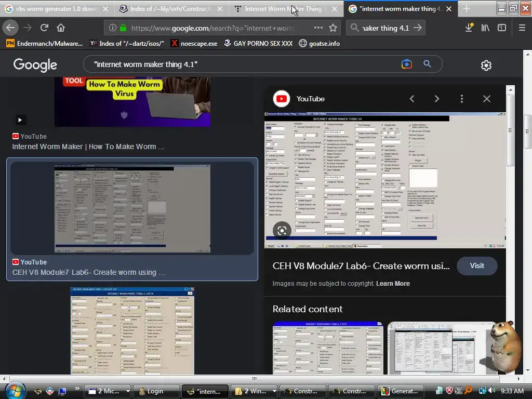Expand the quick launch overflow chevron
Image resolution: width=532 pixels, height=399 pixels.
[77, 389]
